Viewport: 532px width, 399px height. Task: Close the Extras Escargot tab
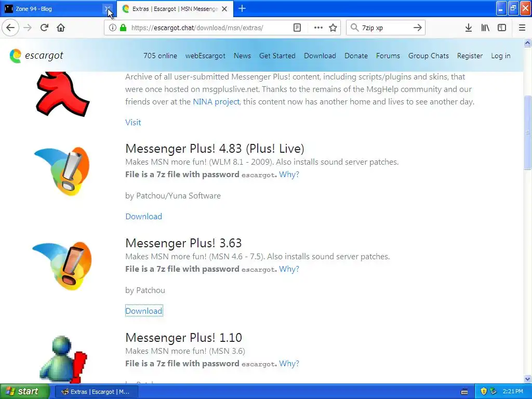coord(224,9)
